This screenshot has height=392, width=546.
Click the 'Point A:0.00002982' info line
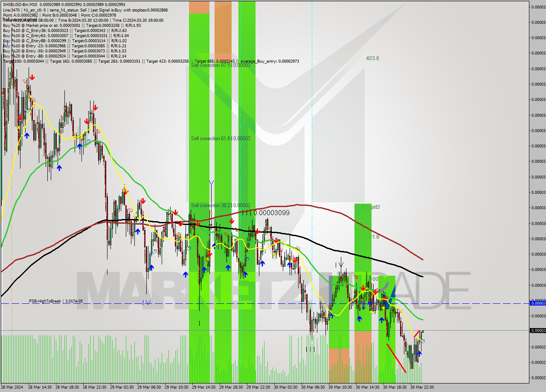pos(59,15)
